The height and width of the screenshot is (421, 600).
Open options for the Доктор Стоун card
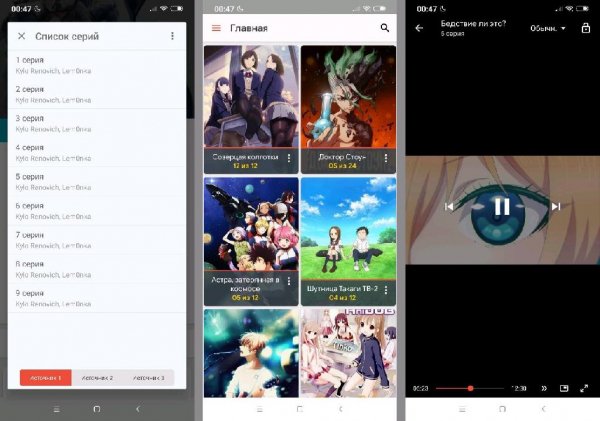386,158
